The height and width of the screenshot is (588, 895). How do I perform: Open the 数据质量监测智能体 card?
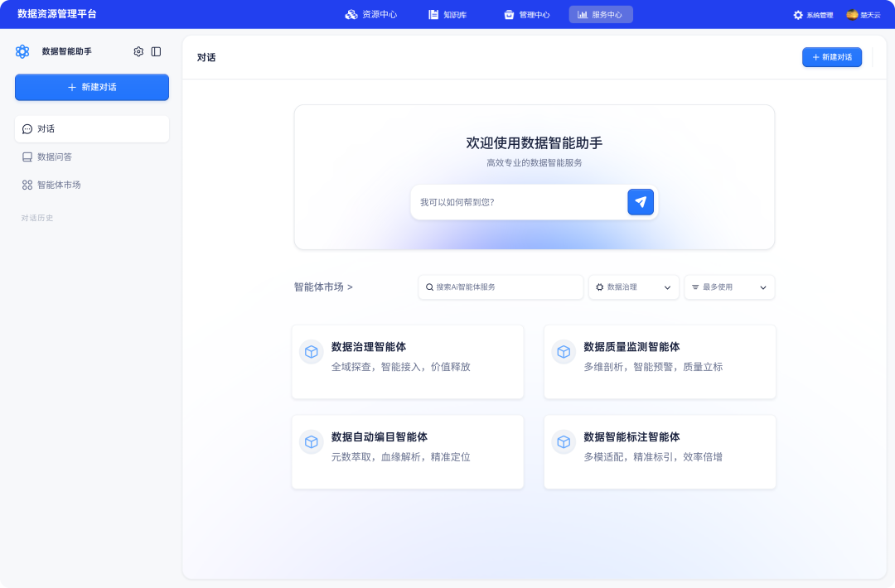[660, 362]
